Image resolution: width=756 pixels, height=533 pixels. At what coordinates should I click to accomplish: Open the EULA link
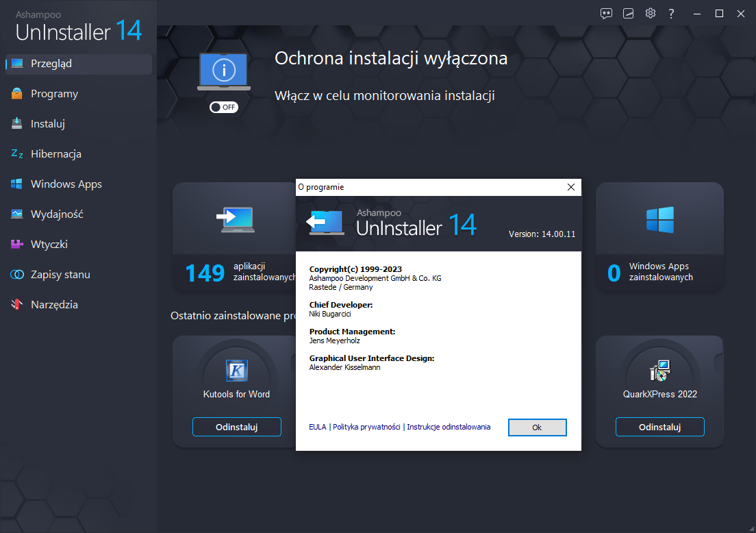point(317,427)
